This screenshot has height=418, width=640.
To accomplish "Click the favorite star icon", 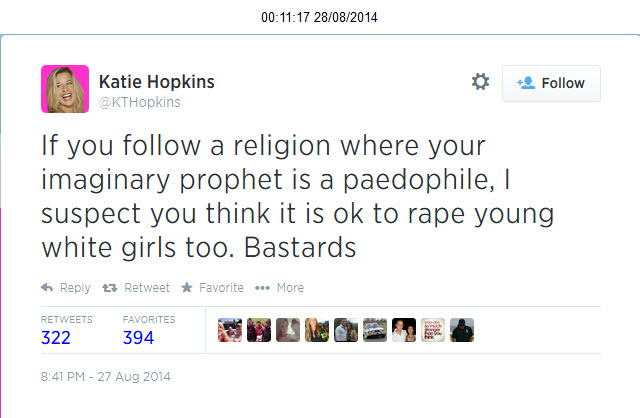I will pyautogui.click(x=187, y=287).
